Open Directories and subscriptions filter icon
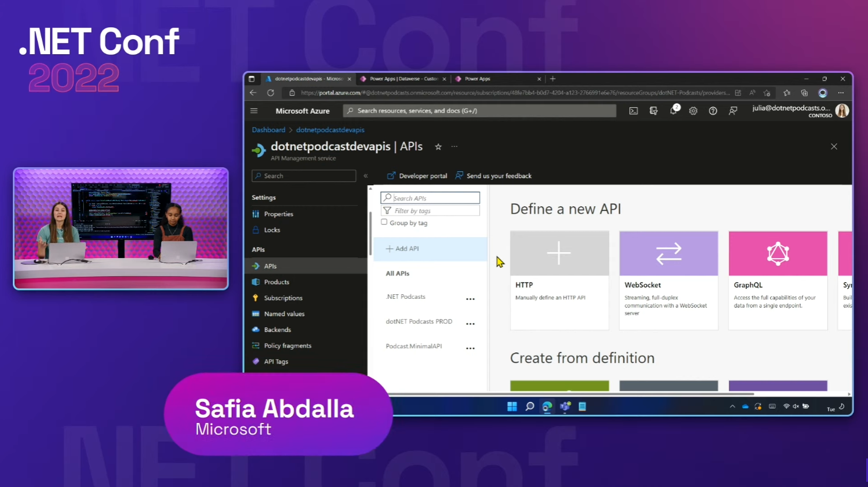The height and width of the screenshot is (487, 868). pos(654,111)
